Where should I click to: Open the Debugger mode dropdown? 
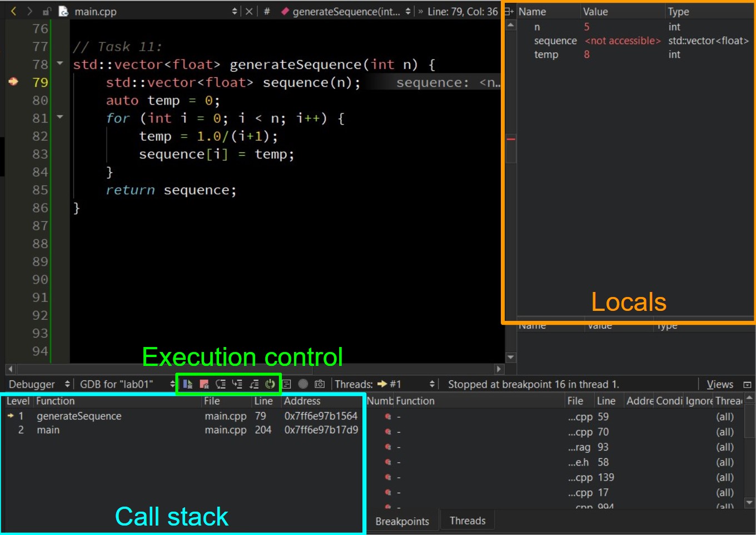(67, 384)
